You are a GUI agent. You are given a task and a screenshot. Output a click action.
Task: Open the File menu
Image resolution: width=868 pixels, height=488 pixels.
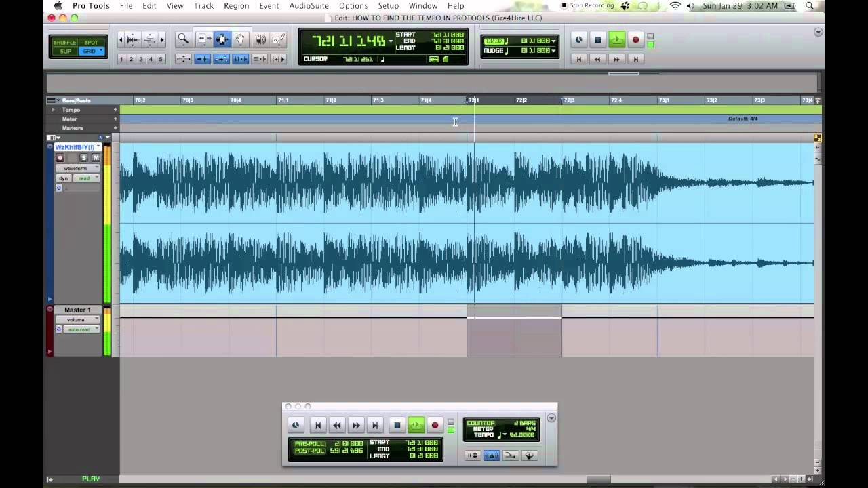126,5
